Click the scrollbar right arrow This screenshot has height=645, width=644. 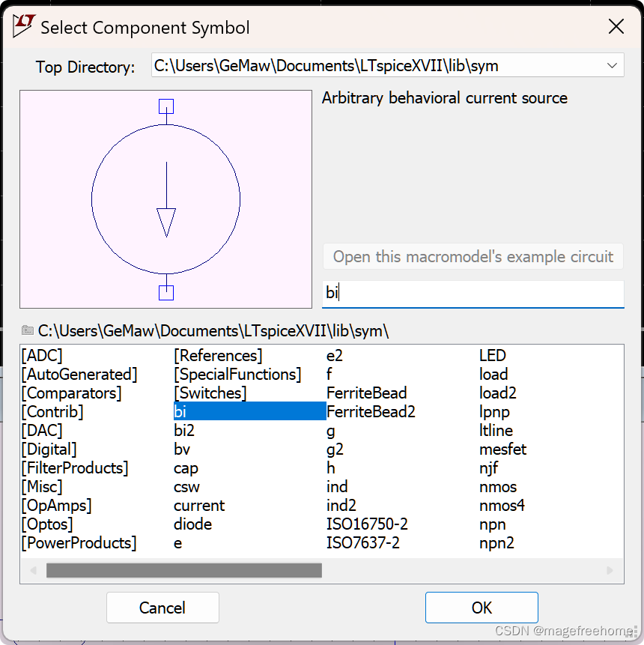click(610, 571)
